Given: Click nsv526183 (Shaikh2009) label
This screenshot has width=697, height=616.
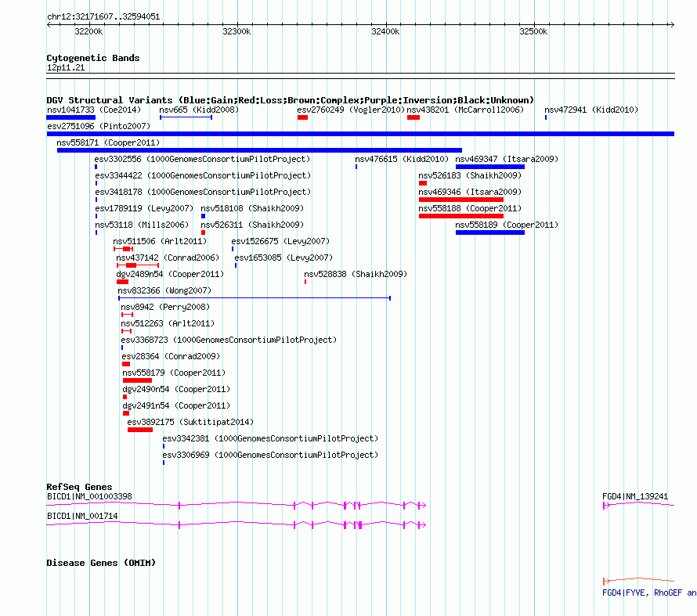Looking at the screenshot, I should (x=470, y=175).
